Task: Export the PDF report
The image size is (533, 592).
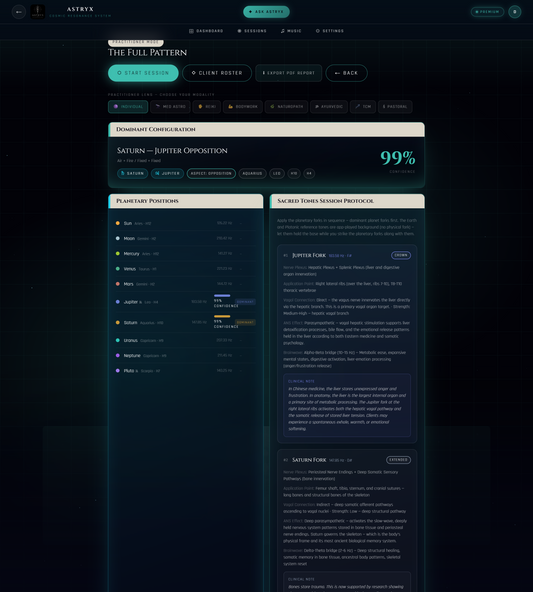Action: coord(288,73)
